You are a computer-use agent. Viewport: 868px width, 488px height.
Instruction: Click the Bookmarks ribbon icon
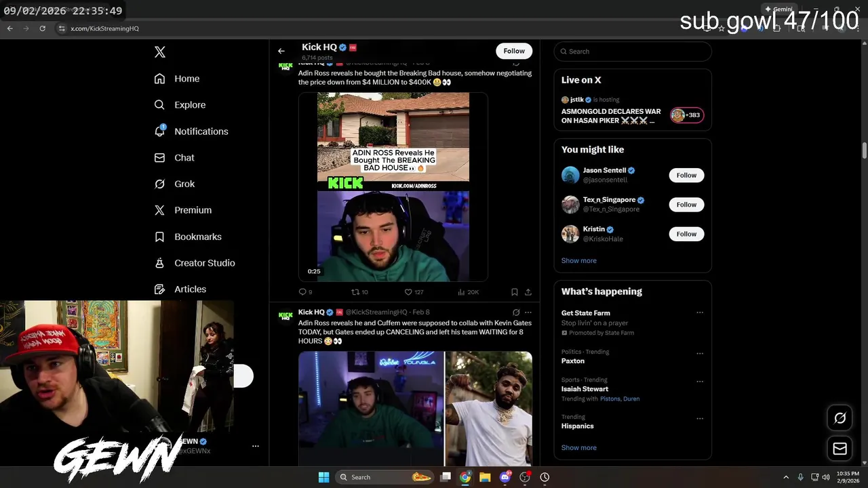tap(159, 237)
